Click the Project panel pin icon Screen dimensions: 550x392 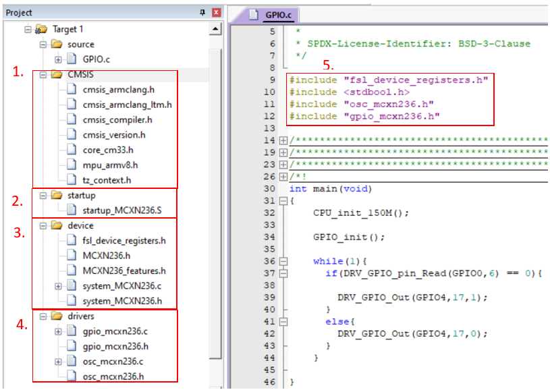click(x=202, y=13)
